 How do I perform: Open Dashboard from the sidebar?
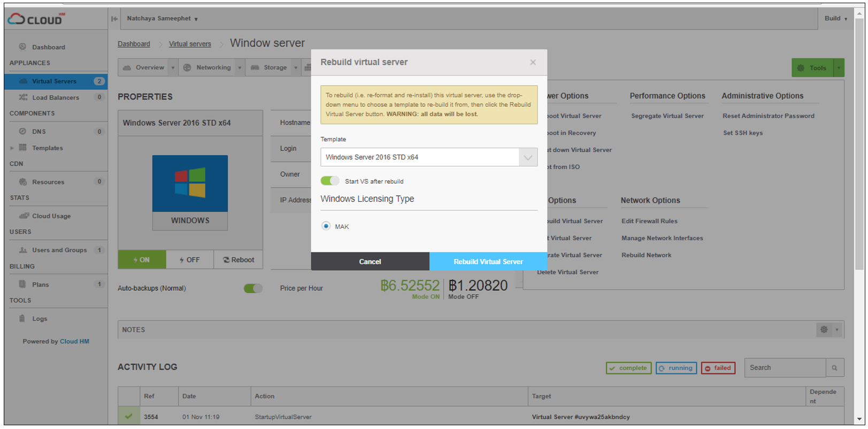[x=48, y=47]
